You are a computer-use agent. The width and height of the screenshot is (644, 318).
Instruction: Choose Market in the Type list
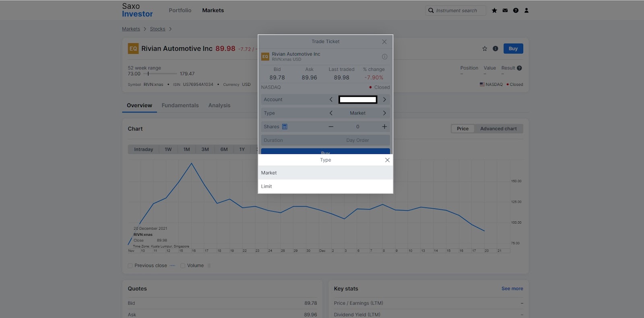[326, 173]
